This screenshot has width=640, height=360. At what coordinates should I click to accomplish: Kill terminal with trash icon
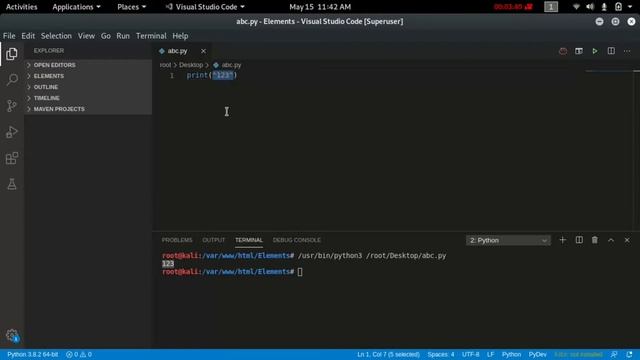[x=595, y=240]
